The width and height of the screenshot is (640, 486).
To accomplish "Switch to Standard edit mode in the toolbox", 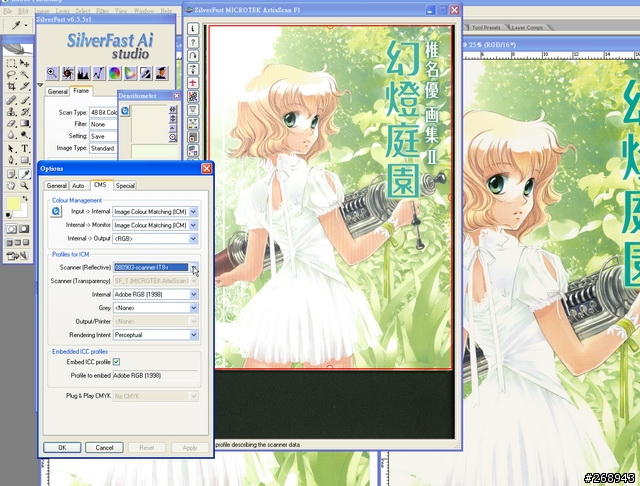I will pyautogui.click(x=11, y=229).
